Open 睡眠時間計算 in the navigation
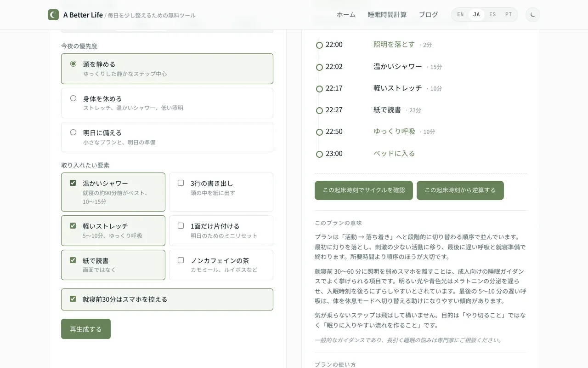This screenshot has width=588, height=368. tap(387, 15)
